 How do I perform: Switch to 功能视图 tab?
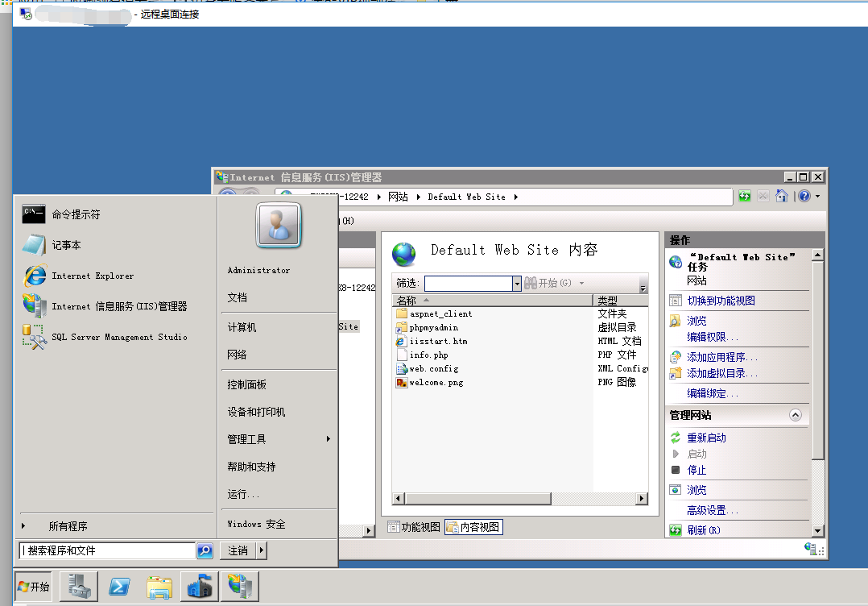[x=414, y=527]
